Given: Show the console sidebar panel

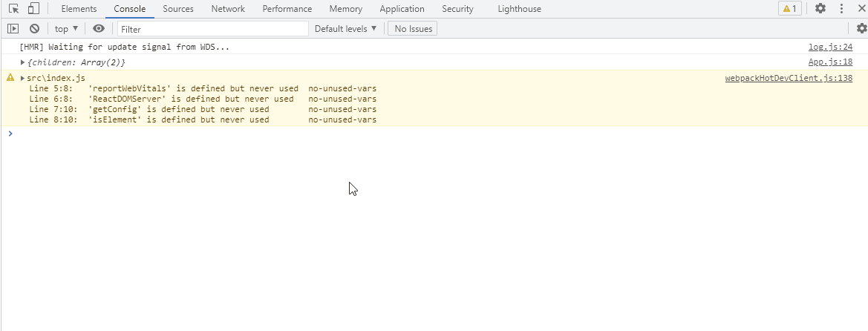Looking at the screenshot, I should pyautogui.click(x=13, y=29).
